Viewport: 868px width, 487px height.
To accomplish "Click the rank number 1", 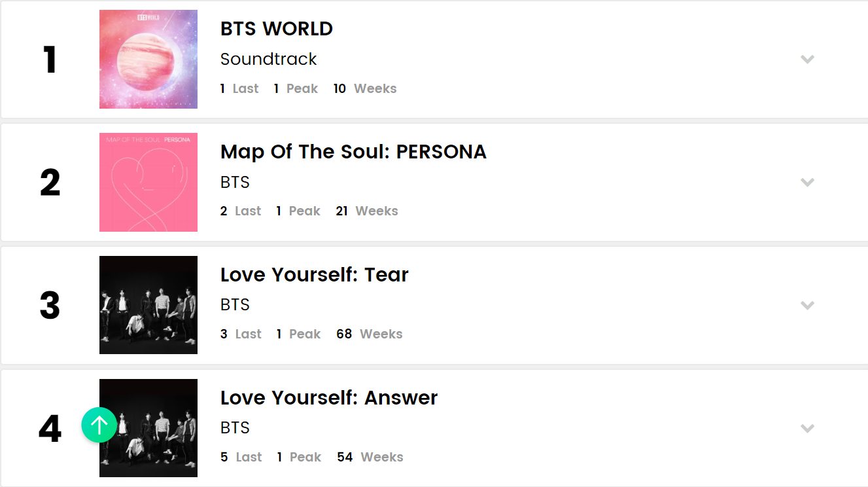I will pos(50,60).
